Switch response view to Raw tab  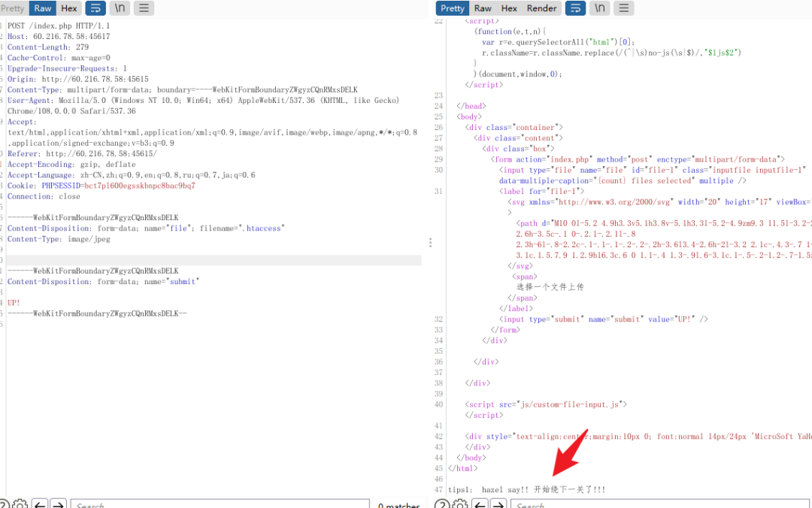pyautogui.click(x=483, y=8)
